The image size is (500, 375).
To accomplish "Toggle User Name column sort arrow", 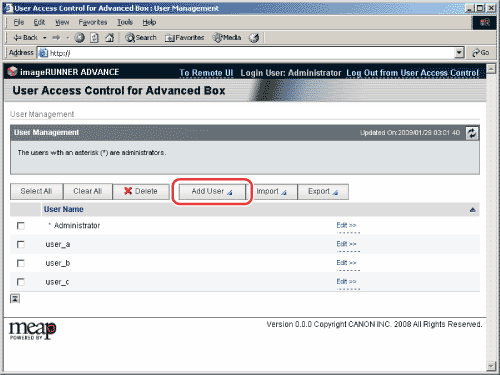I will 472,210.
